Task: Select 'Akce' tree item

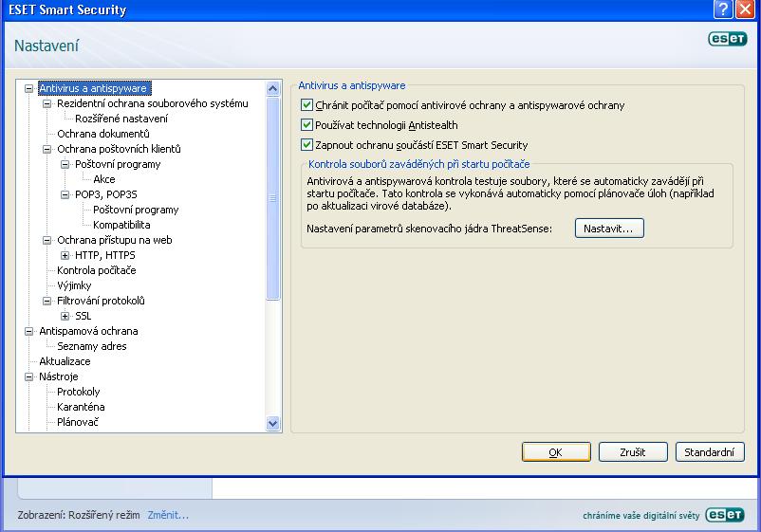Action: point(103,179)
